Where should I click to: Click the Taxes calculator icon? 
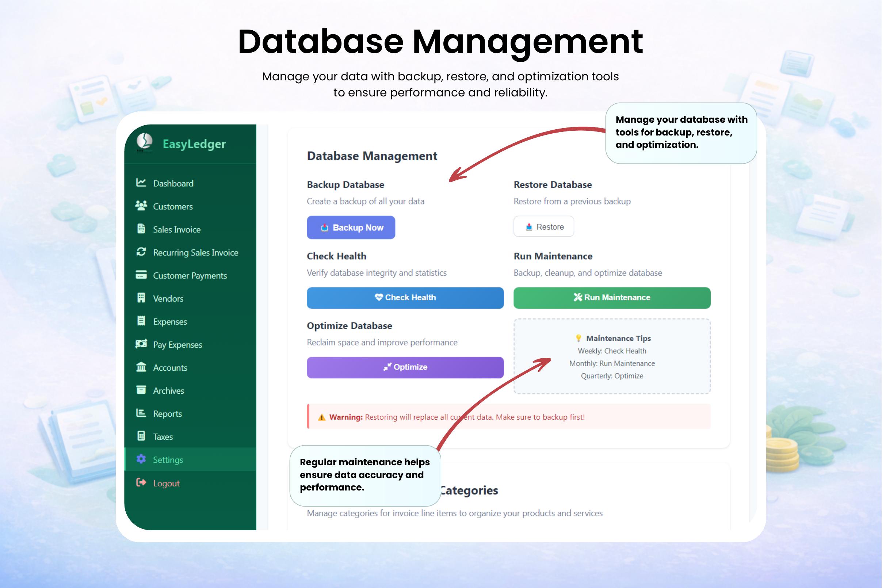(x=141, y=436)
